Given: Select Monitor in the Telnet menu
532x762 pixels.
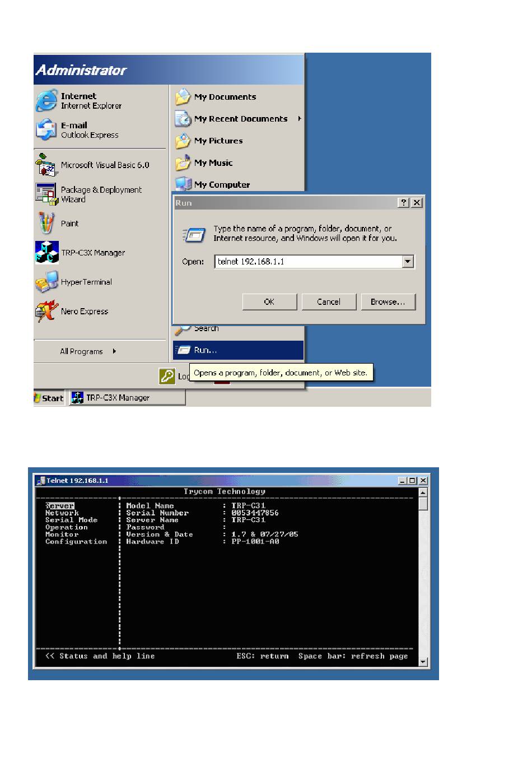Looking at the screenshot, I should pos(62,535).
